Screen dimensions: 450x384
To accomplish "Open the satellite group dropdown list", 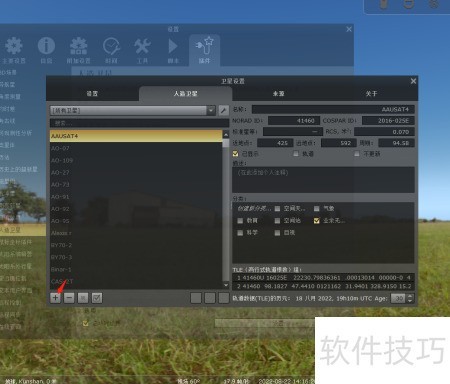I will tap(133, 110).
